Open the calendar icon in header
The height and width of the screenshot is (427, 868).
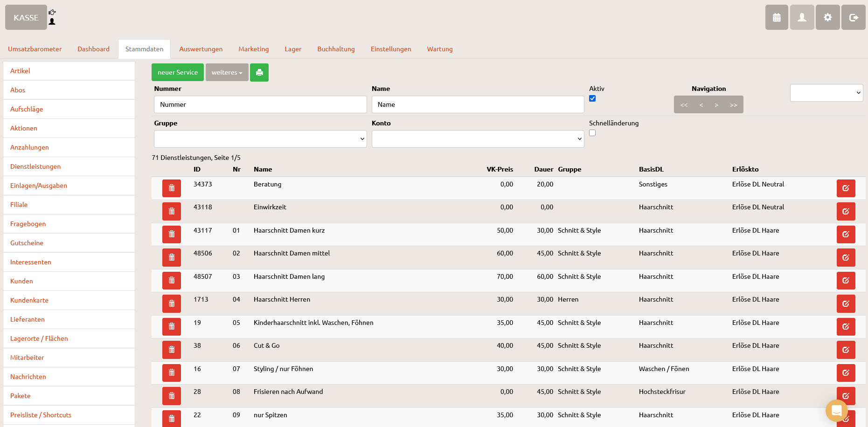(777, 17)
